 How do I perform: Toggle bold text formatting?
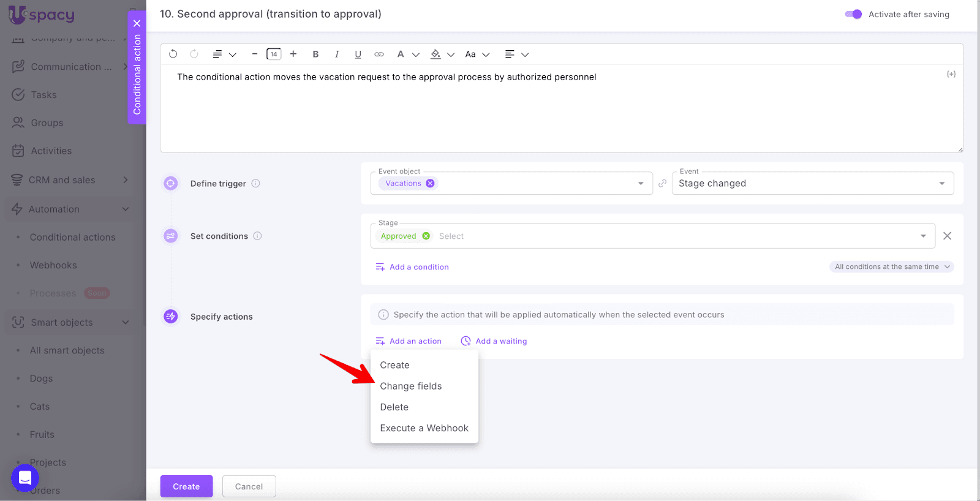pyautogui.click(x=315, y=54)
